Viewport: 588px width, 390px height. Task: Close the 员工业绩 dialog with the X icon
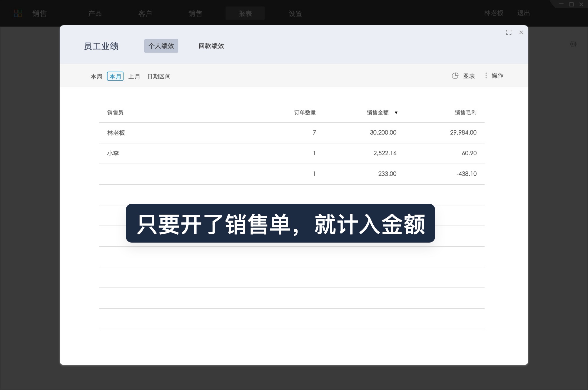[521, 33]
